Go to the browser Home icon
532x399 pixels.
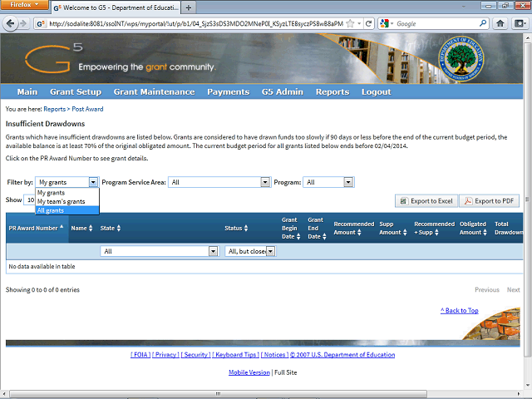point(500,23)
